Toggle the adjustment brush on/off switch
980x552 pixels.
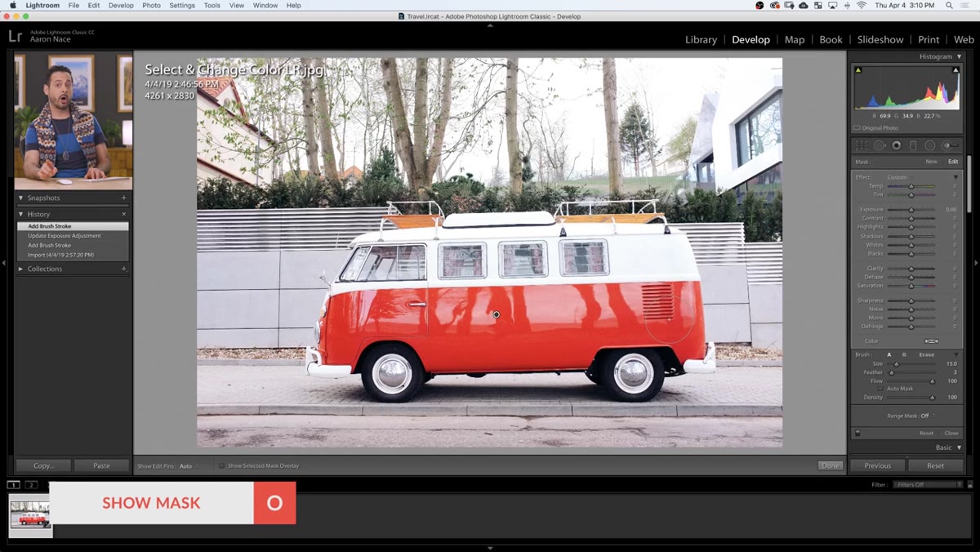(857, 433)
